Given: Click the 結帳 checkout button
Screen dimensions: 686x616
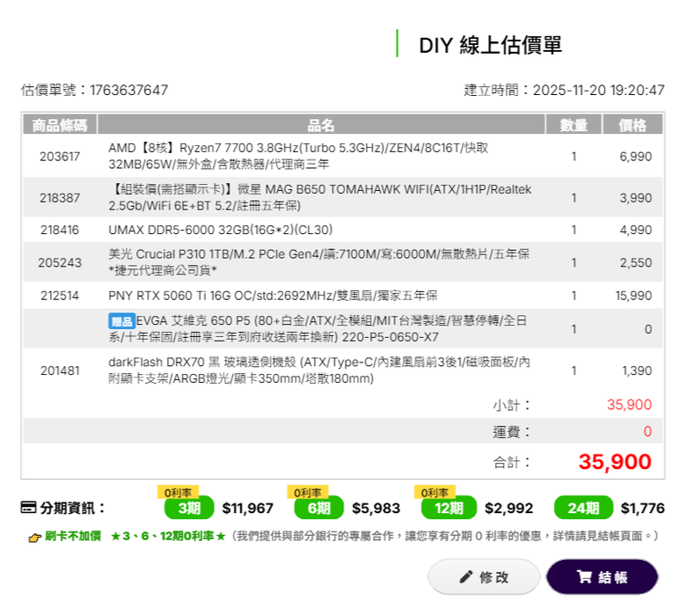Looking at the screenshot, I should pos(602,576).
